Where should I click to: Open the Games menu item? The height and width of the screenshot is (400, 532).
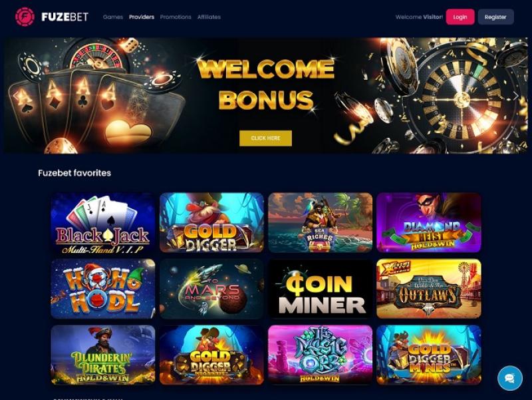113,17
